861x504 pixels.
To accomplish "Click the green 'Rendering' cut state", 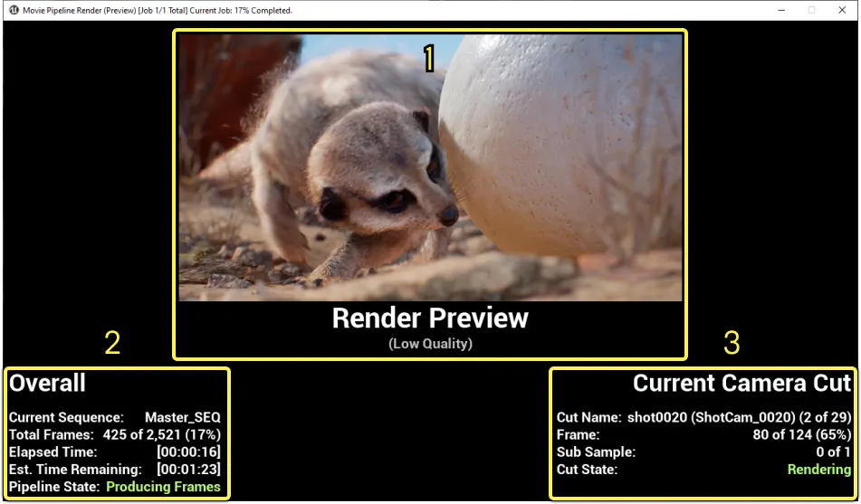I will pyautogui.click(x=818, y=470).
